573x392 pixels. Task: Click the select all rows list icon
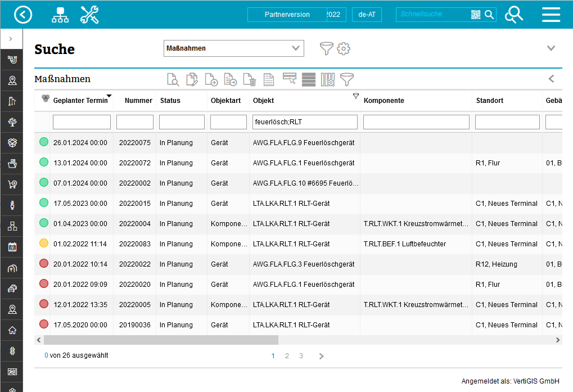coord(309,79)
